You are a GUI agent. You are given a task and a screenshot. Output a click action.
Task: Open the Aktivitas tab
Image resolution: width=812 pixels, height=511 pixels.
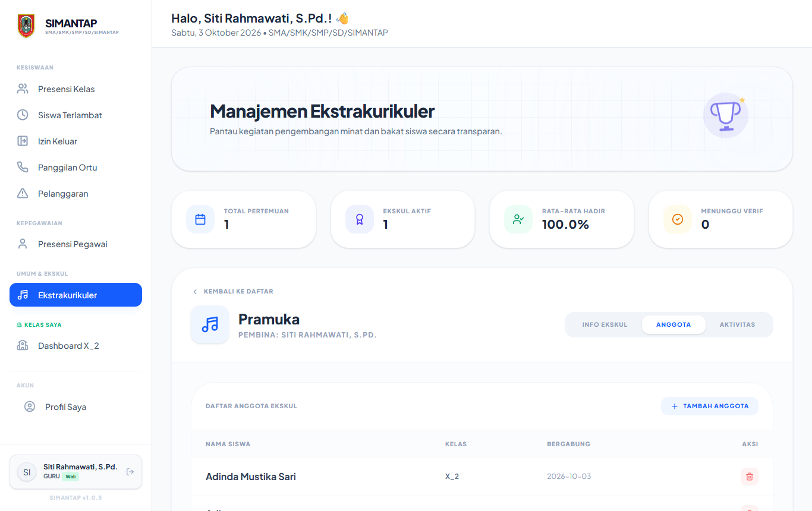click(737, 324)
